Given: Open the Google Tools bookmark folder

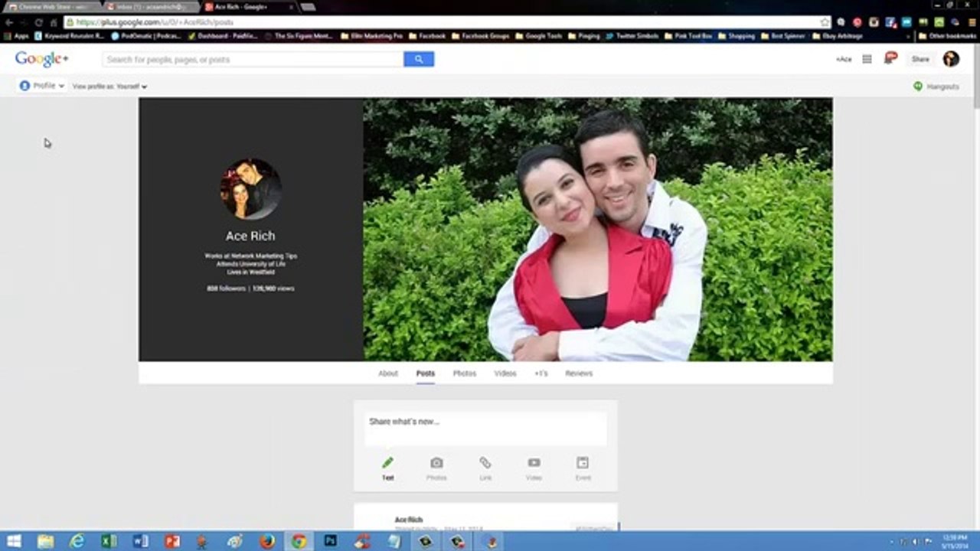Looking at the screenshot, I should click(539, 36).
